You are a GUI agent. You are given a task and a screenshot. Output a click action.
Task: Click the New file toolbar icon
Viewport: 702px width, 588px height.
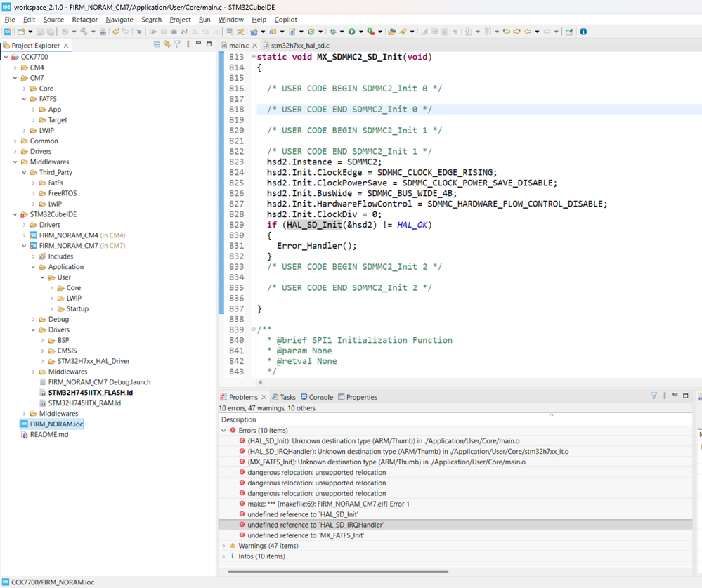click(x=21, y=32)
